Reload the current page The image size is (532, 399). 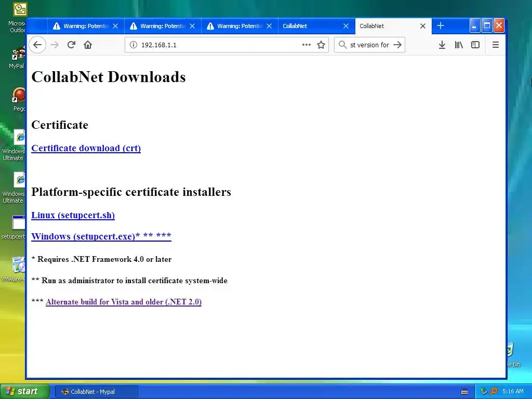point(71,45)
